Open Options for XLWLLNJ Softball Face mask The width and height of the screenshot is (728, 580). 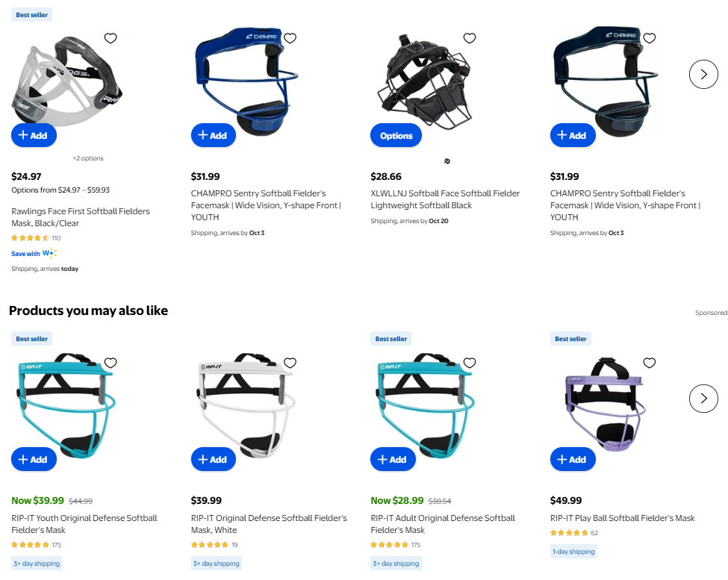click(x=396, y=136)
